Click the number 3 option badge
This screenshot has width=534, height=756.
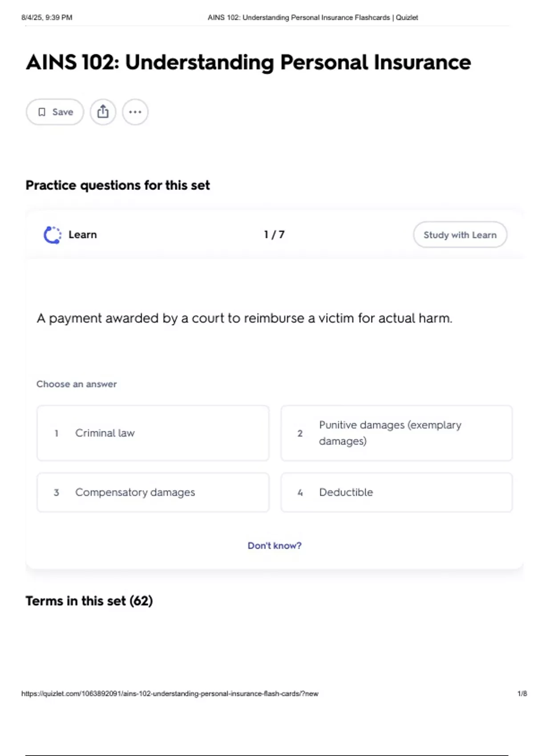coord(57,492)
